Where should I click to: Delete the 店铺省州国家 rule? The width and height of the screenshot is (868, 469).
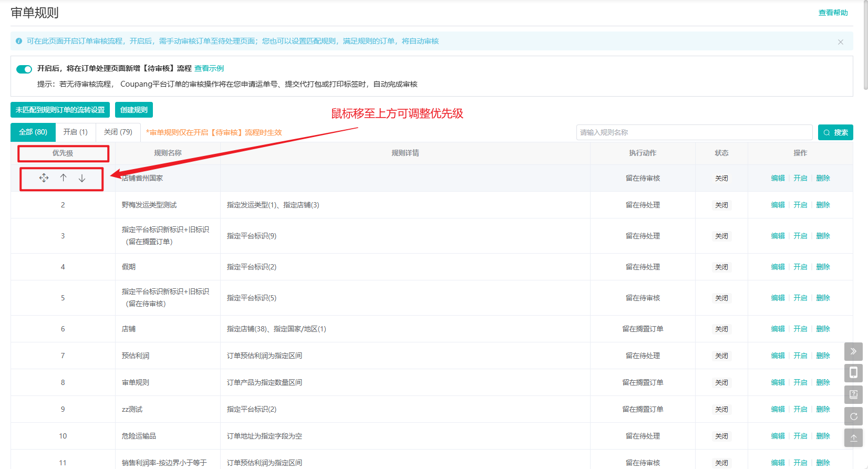[x=823, y=179]
